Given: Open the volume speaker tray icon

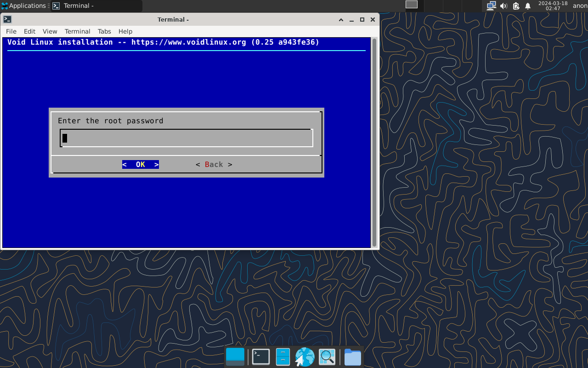Looking at the screenshot, I should (503, 6).
